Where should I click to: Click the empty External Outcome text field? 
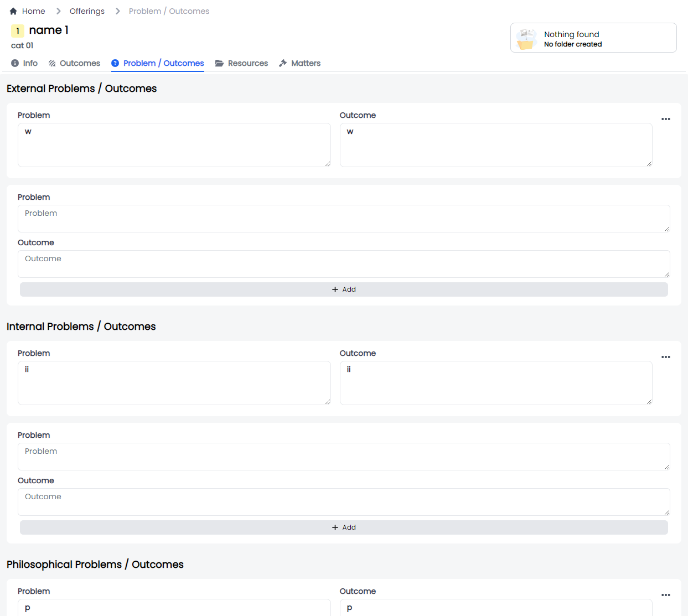click(x=344, y=264)
